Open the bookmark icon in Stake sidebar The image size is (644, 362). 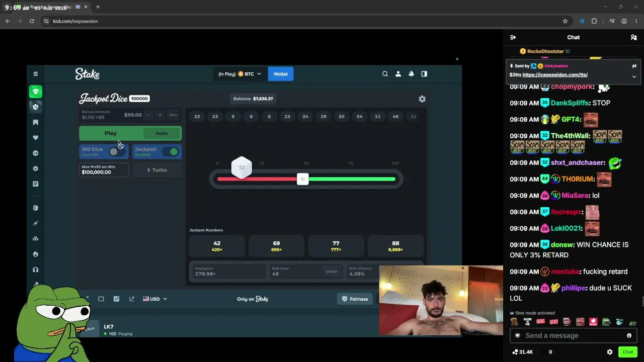point(35,122)
